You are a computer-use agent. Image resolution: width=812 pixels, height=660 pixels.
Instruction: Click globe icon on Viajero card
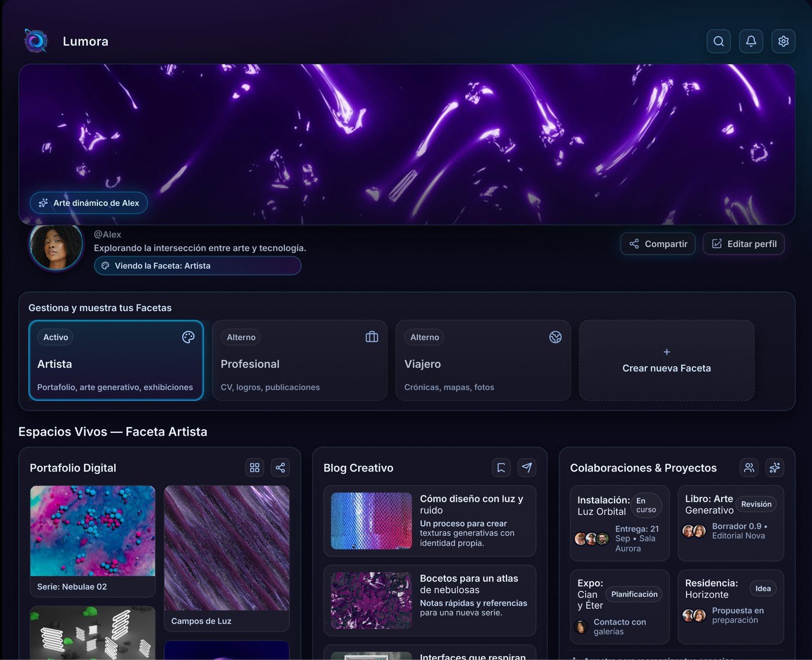556,337
